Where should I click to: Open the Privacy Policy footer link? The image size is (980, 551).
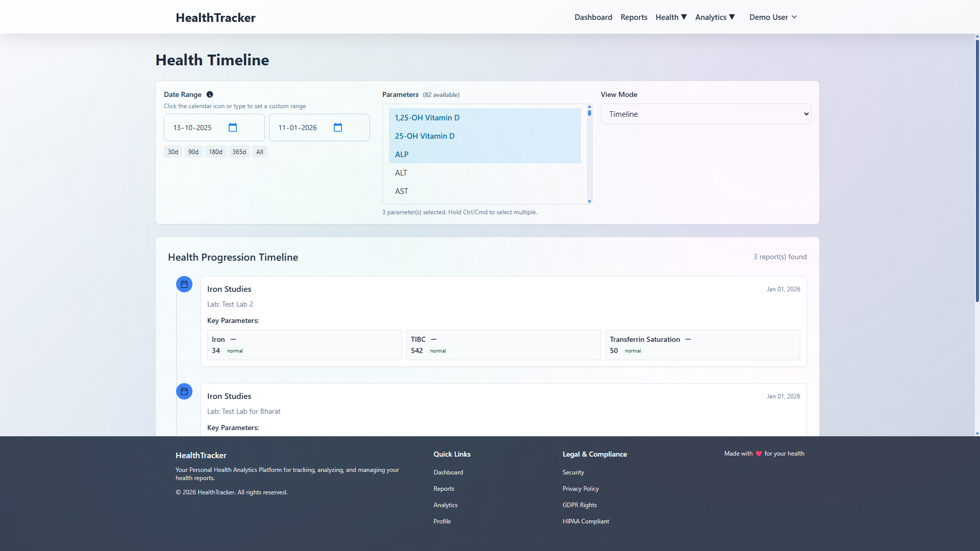point(580,488)
